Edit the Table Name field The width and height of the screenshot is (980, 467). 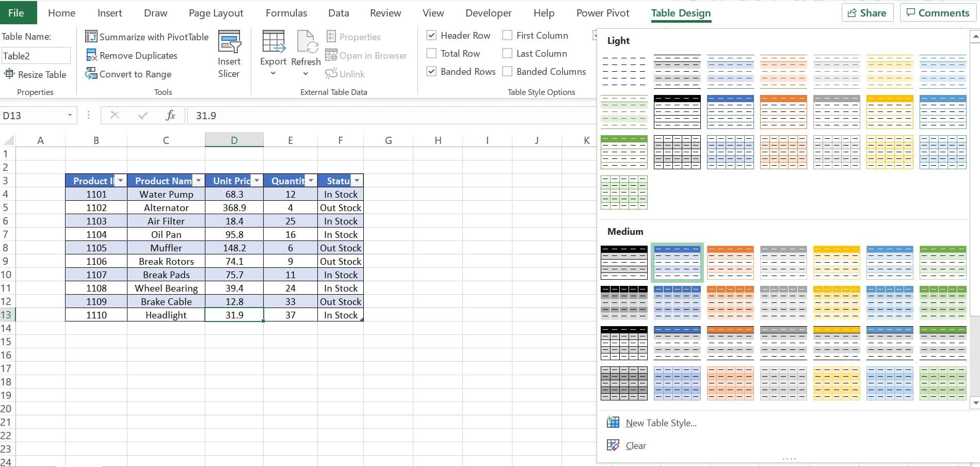pyautogui.click(x=36, y=55)
